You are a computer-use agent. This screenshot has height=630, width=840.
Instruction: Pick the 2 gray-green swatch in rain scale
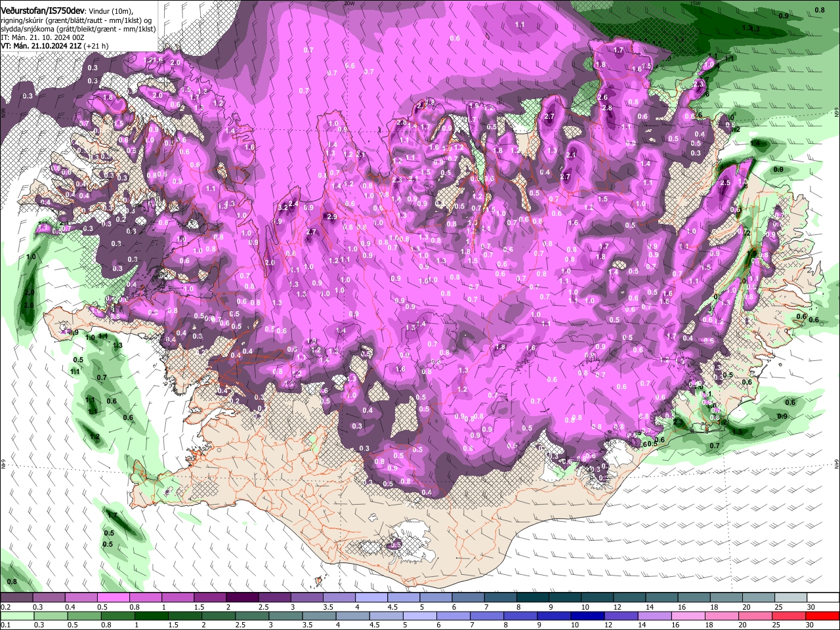tap(219, 616)
